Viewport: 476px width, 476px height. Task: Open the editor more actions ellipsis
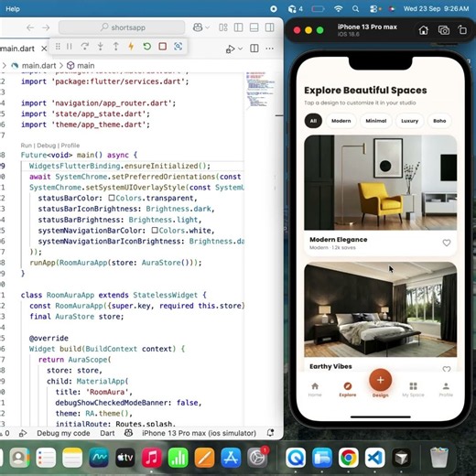click(x=270, y=49)
